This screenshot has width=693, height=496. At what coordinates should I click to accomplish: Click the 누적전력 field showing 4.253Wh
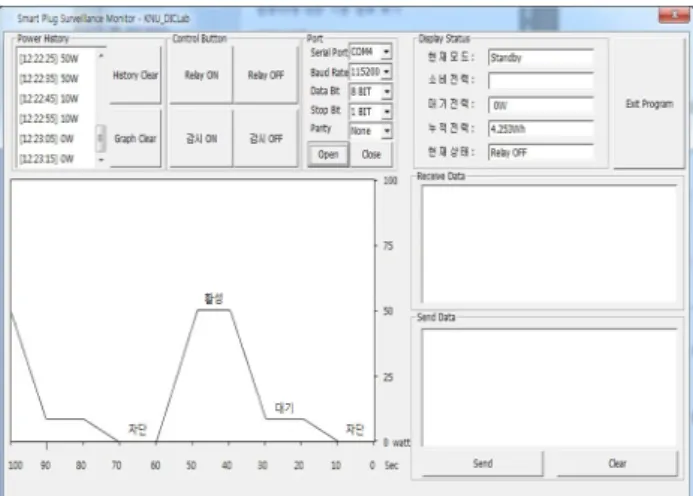(541, 129)
